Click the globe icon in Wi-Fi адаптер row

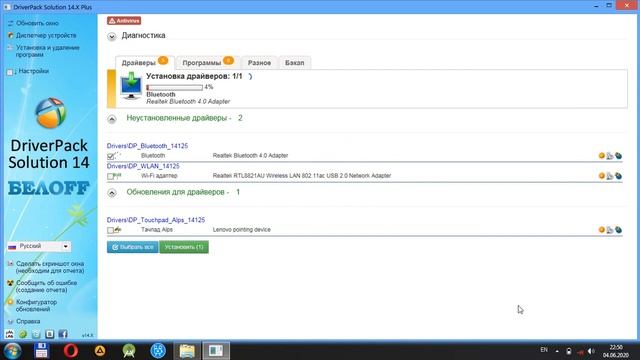(x=618, y=176)
